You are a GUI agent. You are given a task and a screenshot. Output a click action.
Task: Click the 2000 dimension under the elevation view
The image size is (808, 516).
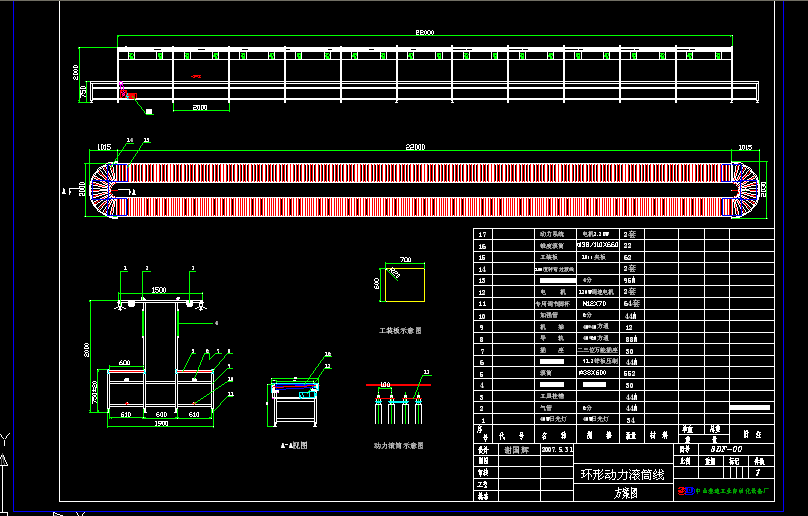pyautogui.click(x=199, y=107)
